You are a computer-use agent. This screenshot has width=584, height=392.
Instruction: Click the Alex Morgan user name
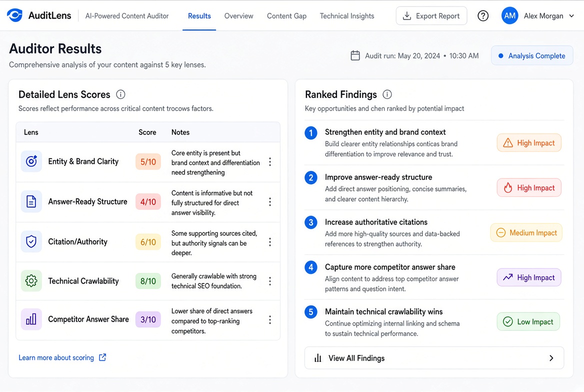click(x=543, y=16)
